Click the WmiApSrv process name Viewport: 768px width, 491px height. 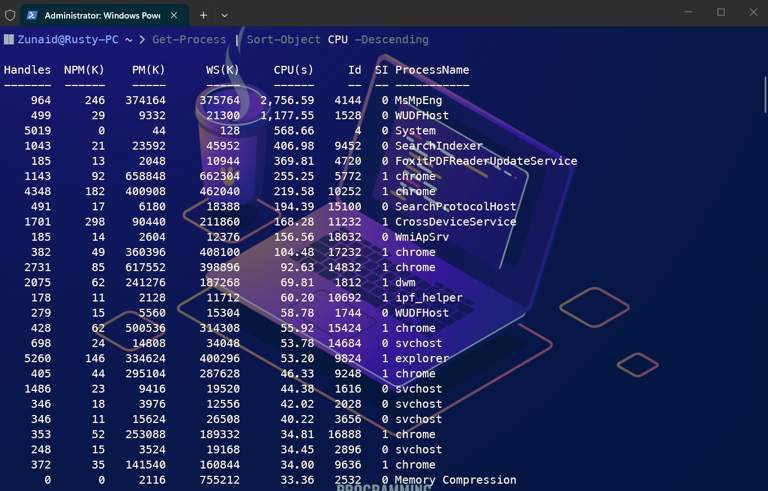click(x=422, y=237)
